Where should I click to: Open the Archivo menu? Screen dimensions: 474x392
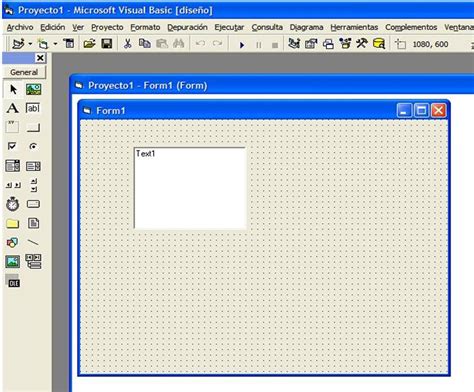20,27
